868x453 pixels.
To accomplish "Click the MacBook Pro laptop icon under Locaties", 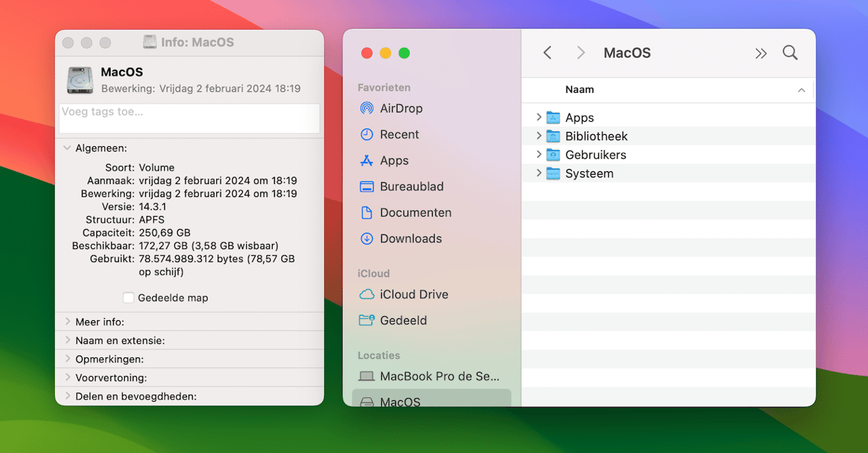I will point(366,376).
